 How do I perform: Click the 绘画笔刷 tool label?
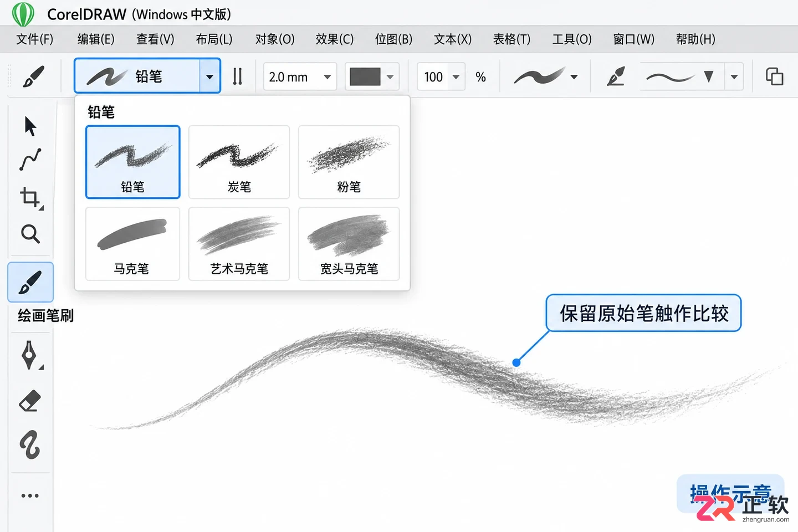(x=45, y=316)
